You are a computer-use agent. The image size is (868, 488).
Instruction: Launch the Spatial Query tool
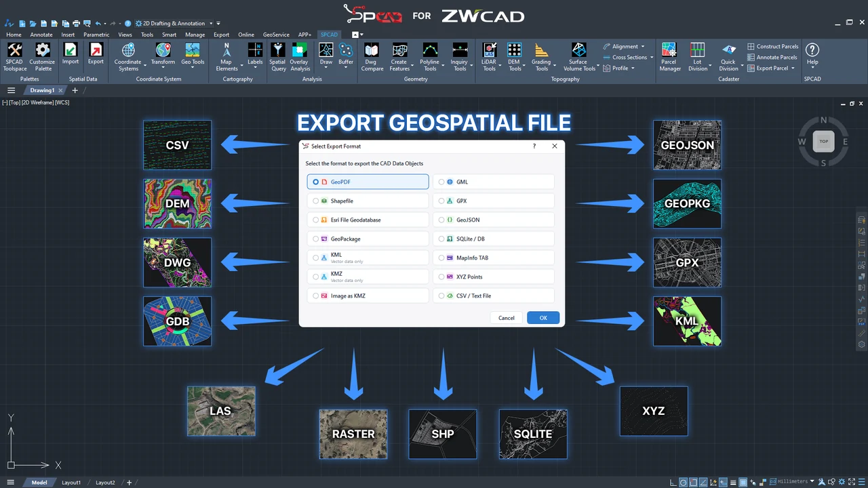pos(277,56)
